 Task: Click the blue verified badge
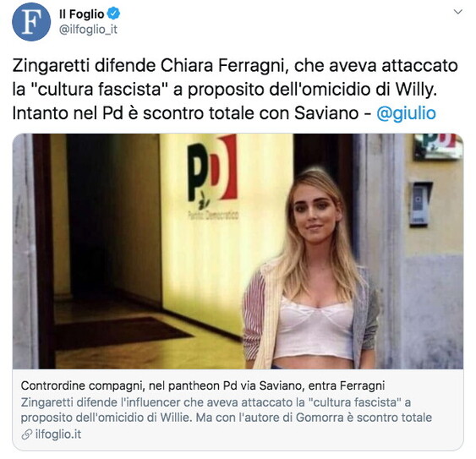(114, 14)
